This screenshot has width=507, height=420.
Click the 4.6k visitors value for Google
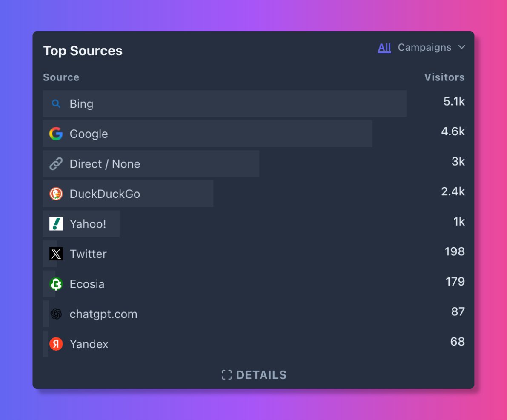click(453, 131)
